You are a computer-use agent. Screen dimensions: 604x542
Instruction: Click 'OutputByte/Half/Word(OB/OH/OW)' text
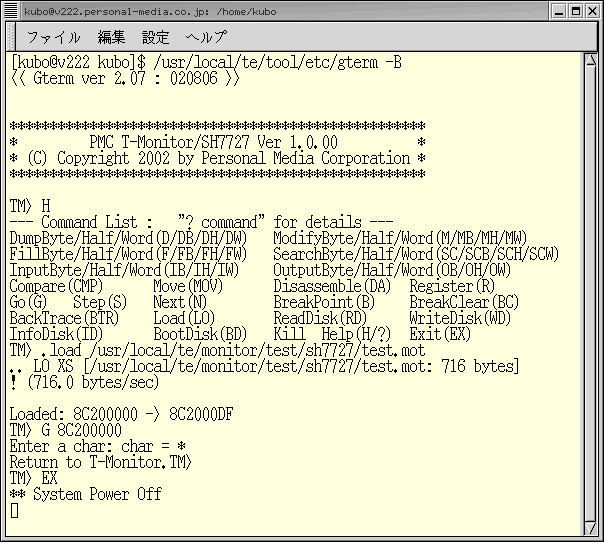pyautogui.click(x=392, y=270)
